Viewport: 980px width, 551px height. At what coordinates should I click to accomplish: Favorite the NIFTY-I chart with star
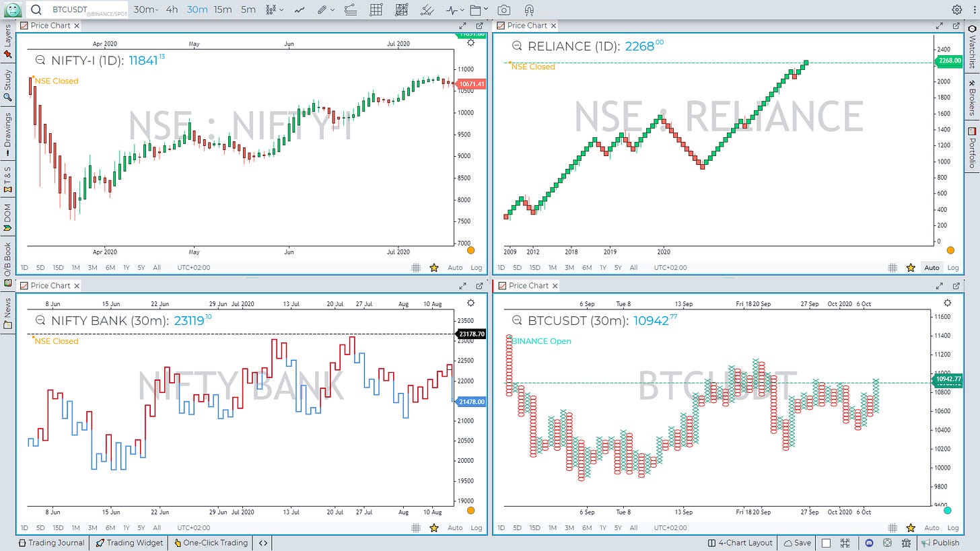point(434,268)
